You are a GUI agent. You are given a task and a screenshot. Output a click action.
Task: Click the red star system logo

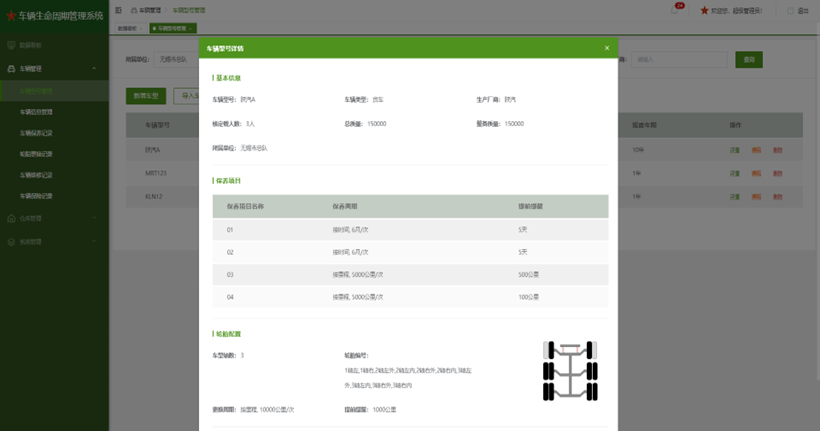pyautogui.click(x=9, y=15)
